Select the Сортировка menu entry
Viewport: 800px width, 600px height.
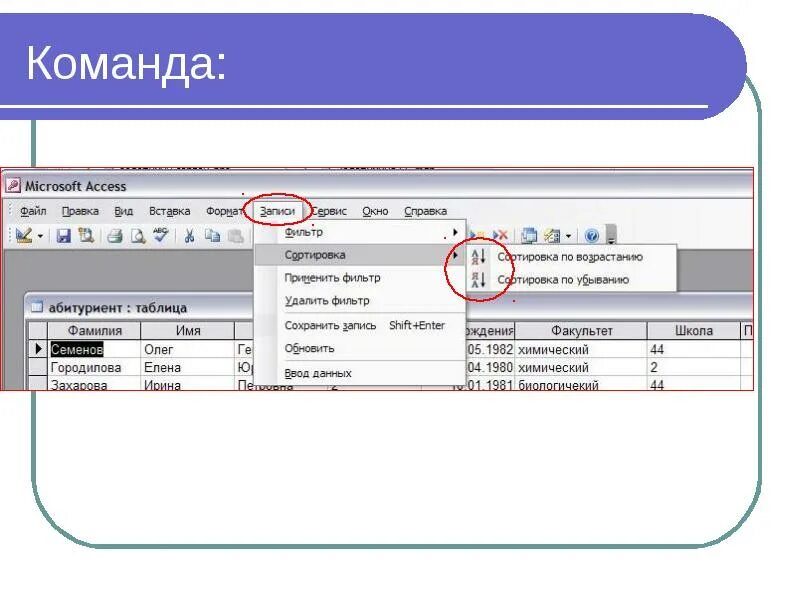(361, 255)
